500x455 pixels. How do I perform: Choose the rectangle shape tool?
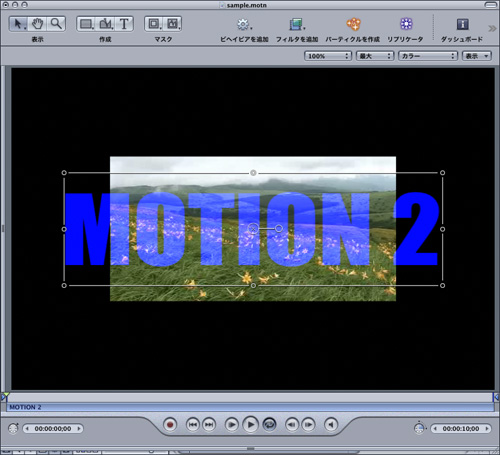pyautogui.click(x=86, y=24)
